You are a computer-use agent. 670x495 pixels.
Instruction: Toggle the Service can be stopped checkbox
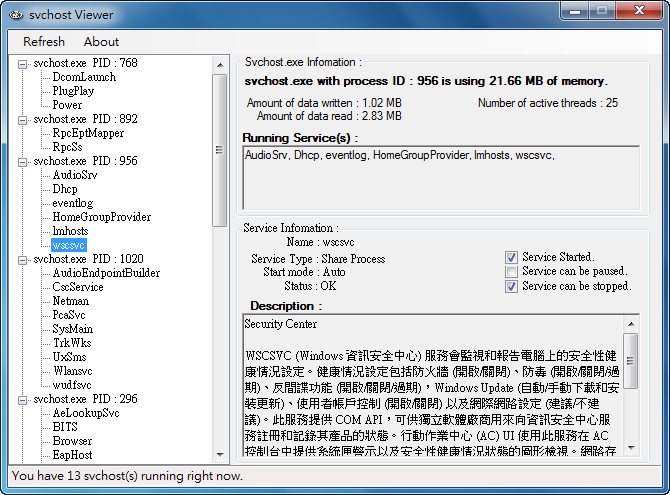click(511, 286)
